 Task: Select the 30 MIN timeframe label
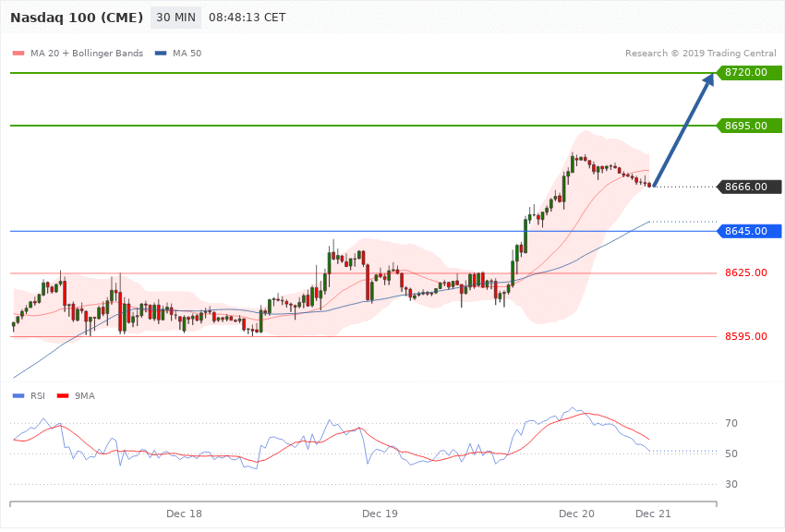tap(175, 18)
